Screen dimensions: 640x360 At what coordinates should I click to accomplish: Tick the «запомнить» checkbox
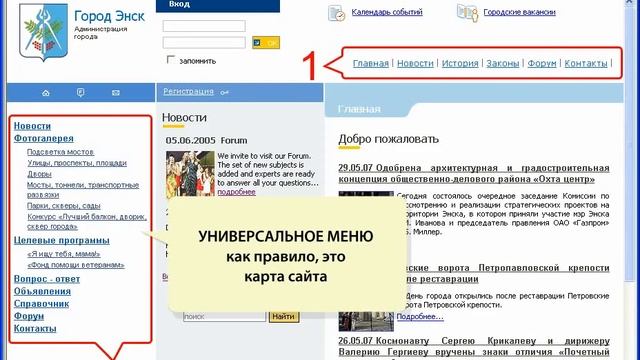click(171, 60)
